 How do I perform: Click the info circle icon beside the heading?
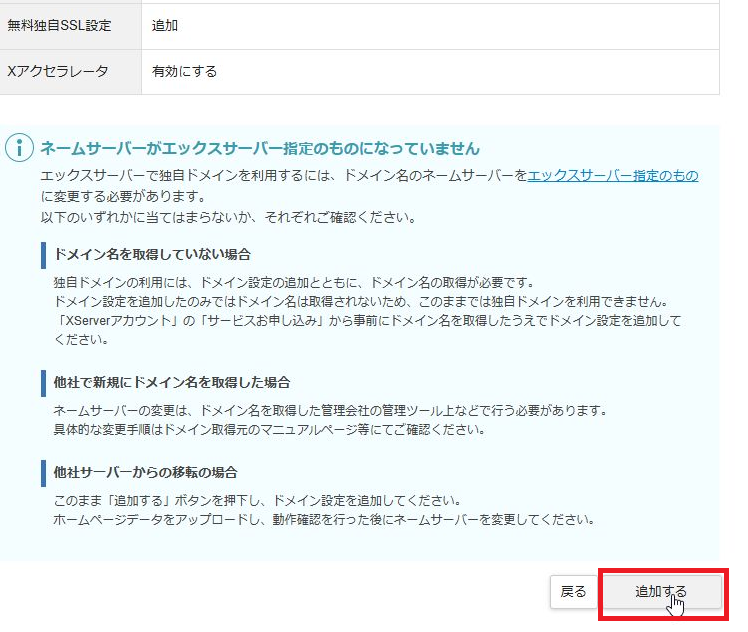[x=19, y=148]
